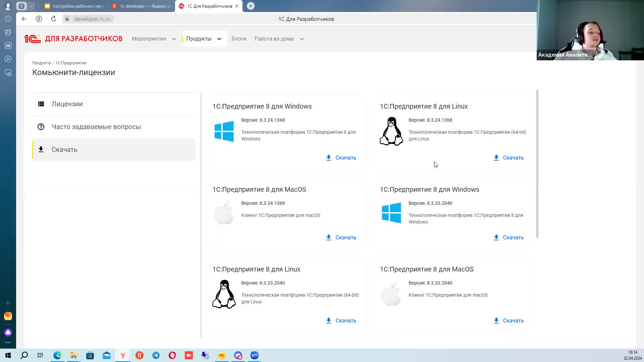This screenshot has height=362, width=644.
Task: Open Zoom from the taskbar
Action: [255, 355]
